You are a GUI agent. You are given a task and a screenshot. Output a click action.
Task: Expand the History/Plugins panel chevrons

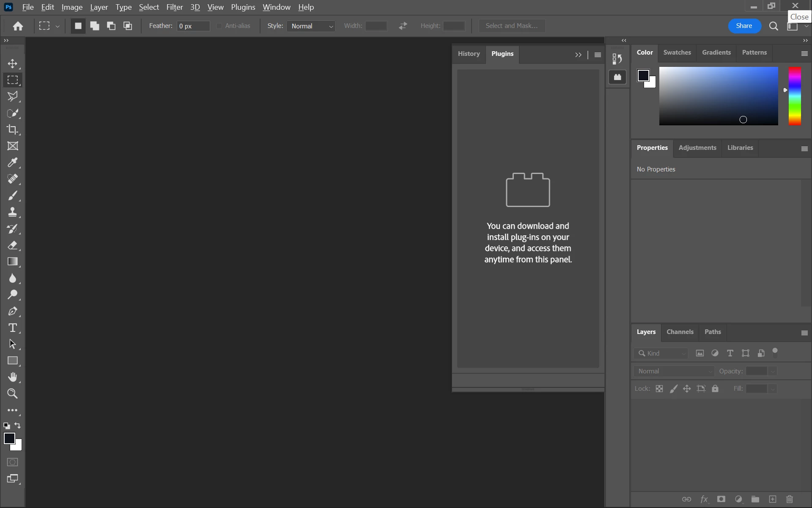[578, 55]
